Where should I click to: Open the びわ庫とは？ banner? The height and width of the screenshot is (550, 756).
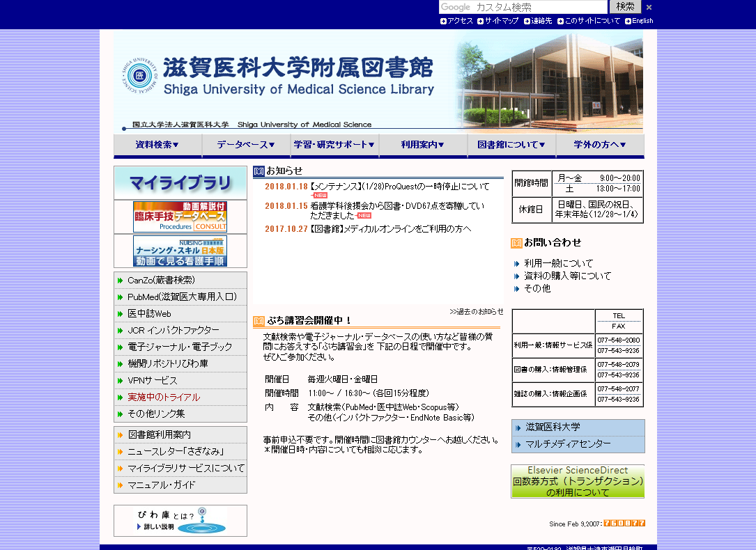tap(180, 521)
